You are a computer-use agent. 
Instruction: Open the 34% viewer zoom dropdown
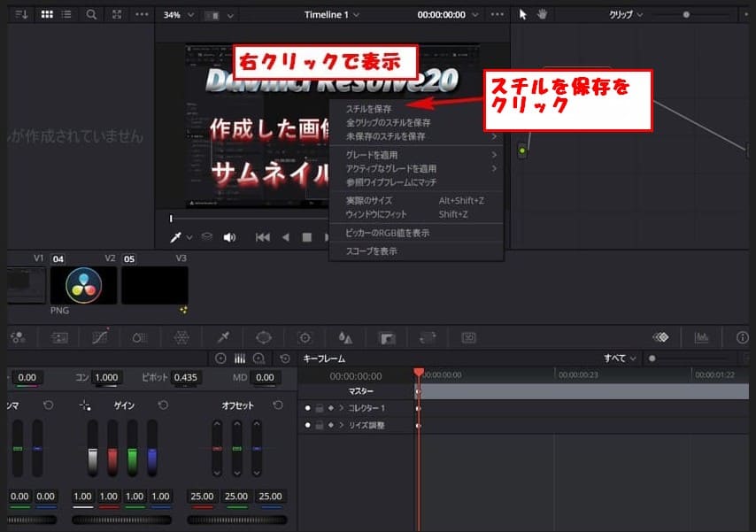point(179,15)
